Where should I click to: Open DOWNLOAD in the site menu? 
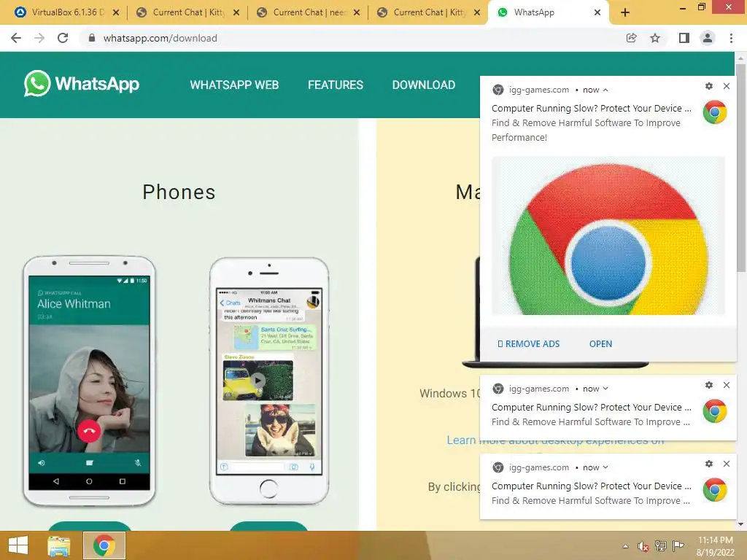coord(424,85)
